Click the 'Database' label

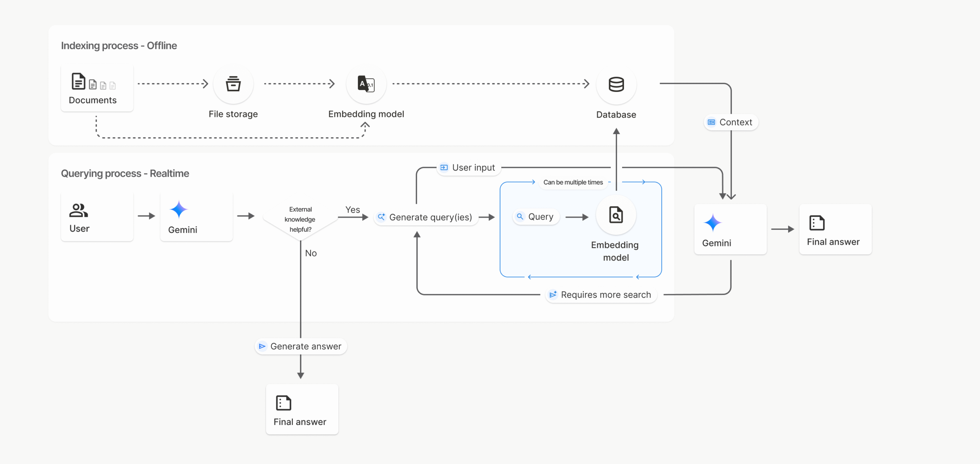coord(616,115)
